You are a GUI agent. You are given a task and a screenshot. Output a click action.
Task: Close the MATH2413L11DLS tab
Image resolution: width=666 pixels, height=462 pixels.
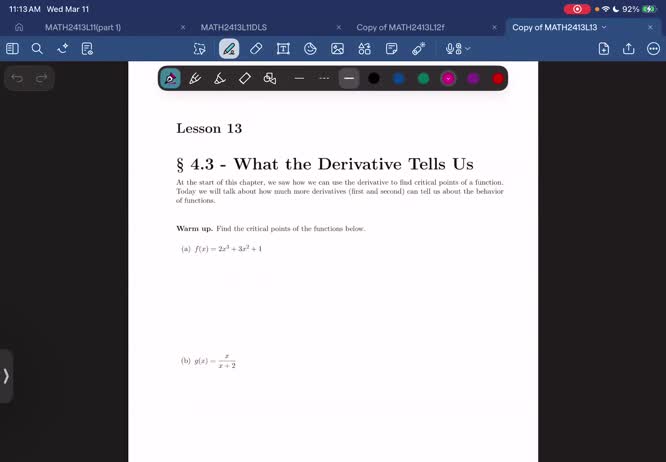[x=339, y=27]
